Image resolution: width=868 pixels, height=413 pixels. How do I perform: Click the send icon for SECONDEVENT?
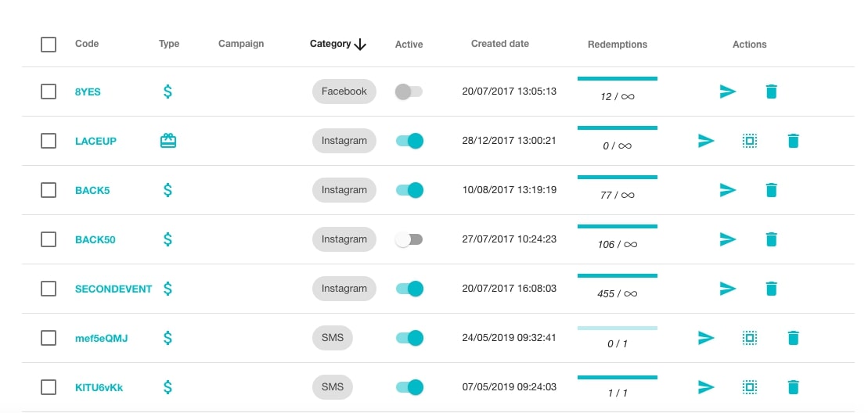tap(727, 289)
